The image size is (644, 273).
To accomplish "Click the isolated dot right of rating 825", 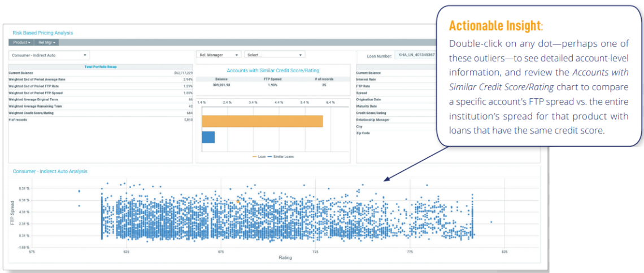I will 491,222.
